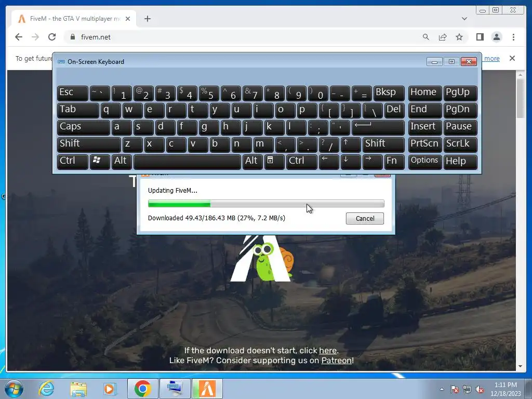Open the taskbar clock showing 1:11 PM
Viewport: 532px width, 399px height.
tap(506, 389)
